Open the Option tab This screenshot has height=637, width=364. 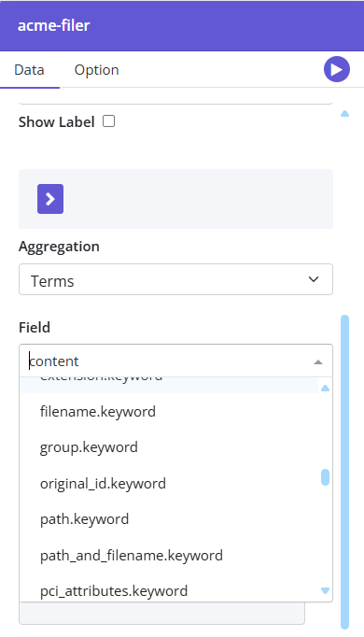96,70
